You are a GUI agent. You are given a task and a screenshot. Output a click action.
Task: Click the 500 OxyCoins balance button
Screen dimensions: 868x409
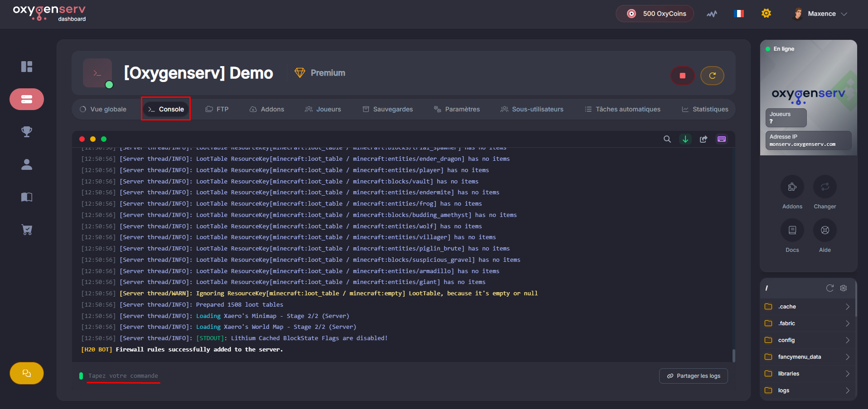[655, 14]
